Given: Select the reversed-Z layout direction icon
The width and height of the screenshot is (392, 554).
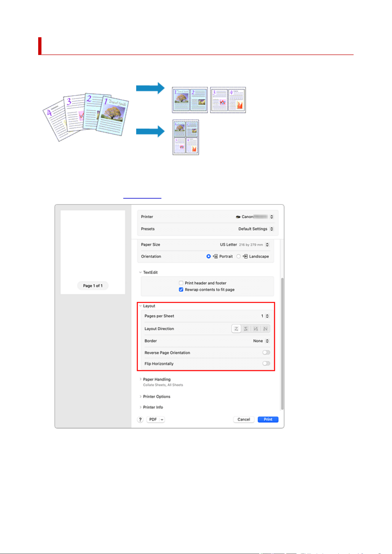Looking at the screenshot, I should [246, 329].
